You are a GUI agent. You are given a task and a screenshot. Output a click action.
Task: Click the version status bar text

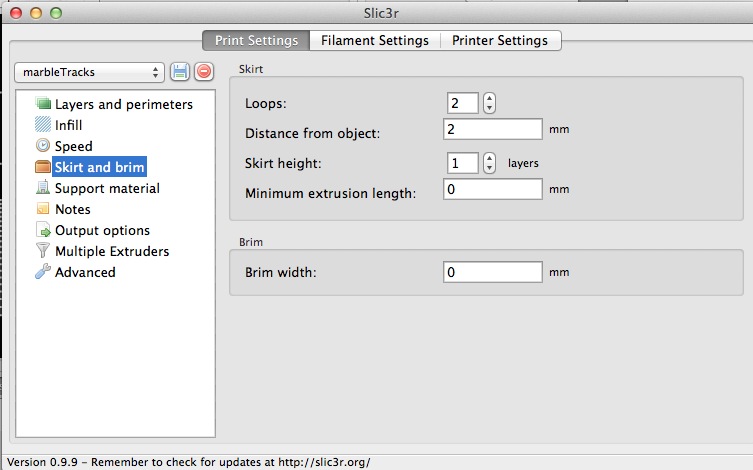pos(189,462)
